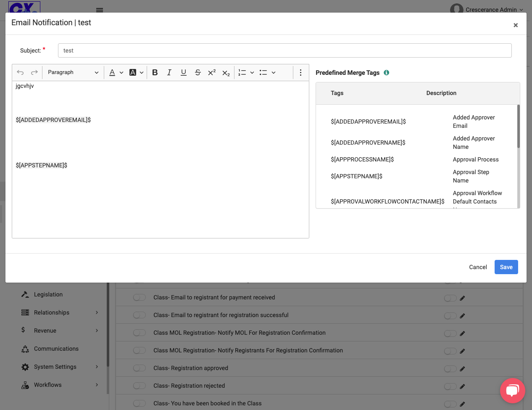Image resolution: width=532 pixels, height=410 pixels.
Task: Expand the font color dropdown arrow
Action: (121, 73)
